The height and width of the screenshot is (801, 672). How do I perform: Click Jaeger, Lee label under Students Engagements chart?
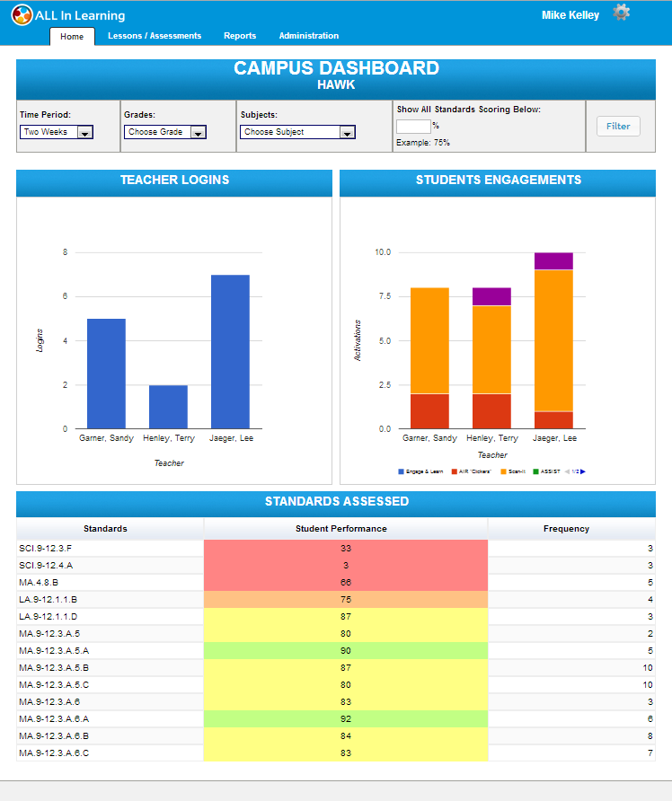pos(554,438)
